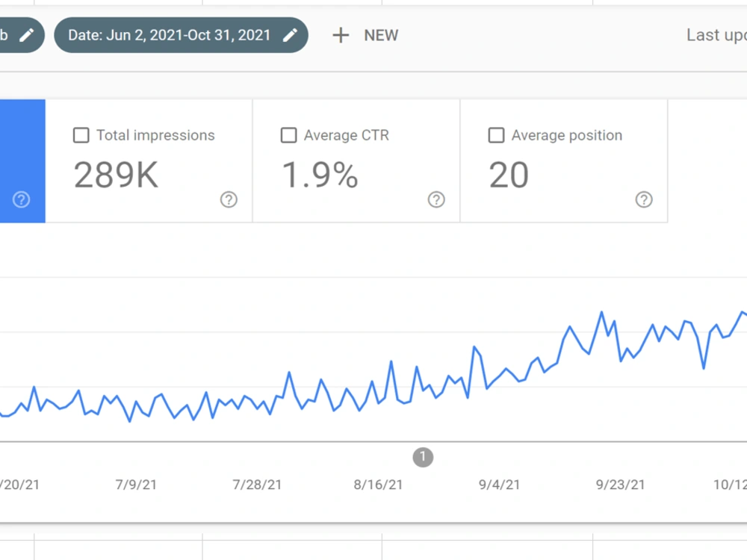This screenshot has width=747, height=560.
Task: Enable the Average position checkbox
Action: point(497,135)
